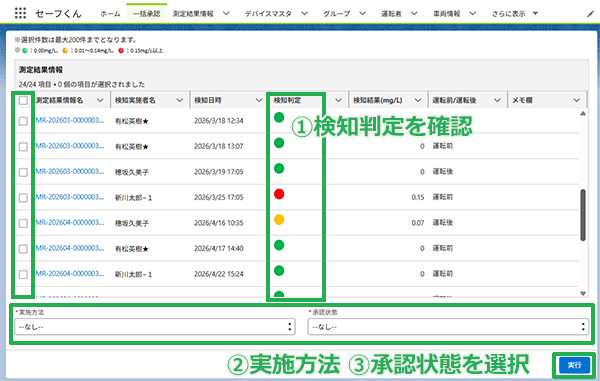Open the 測定結果情報名 column menu chevron
The width and height of the screenshot is (600, 381).
(100, 100)
